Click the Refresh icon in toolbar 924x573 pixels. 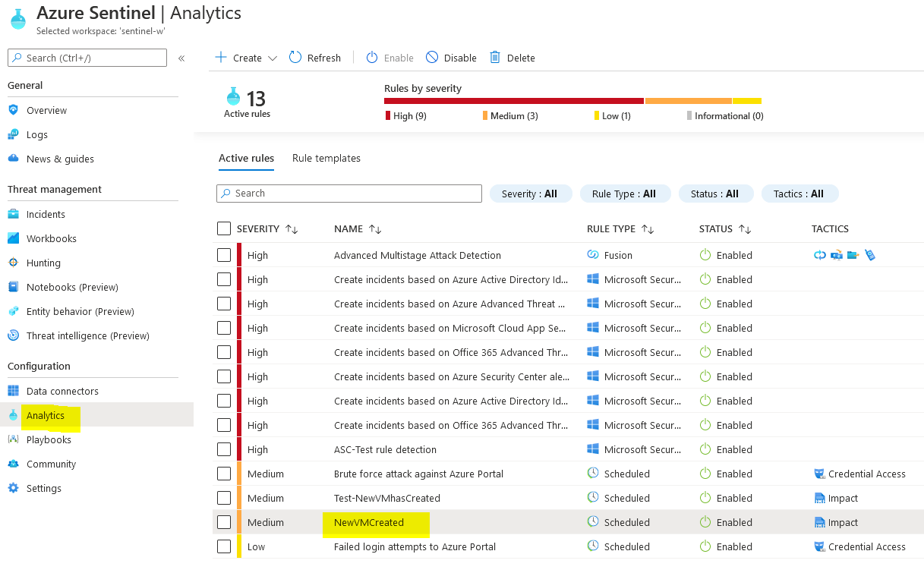(x=296, y=58)
